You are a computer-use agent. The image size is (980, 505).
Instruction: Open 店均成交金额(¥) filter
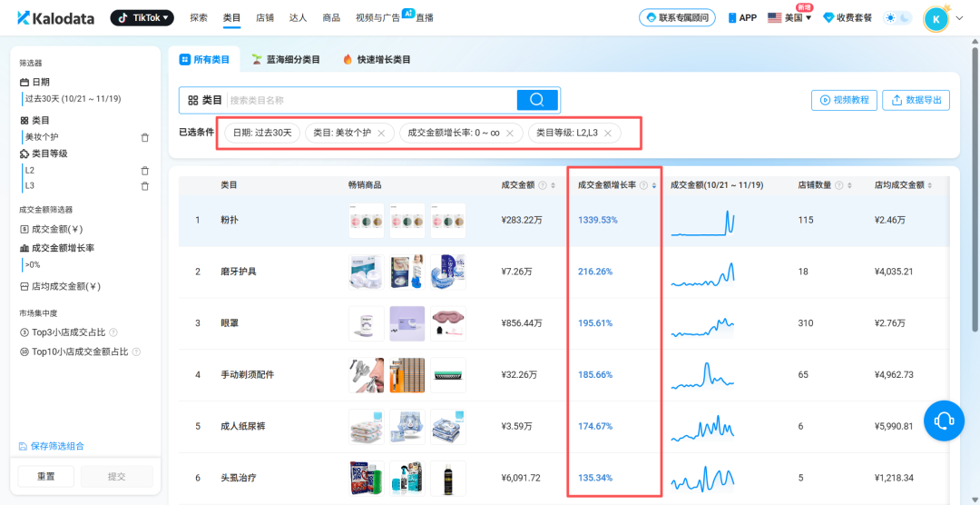pos(61,287)
